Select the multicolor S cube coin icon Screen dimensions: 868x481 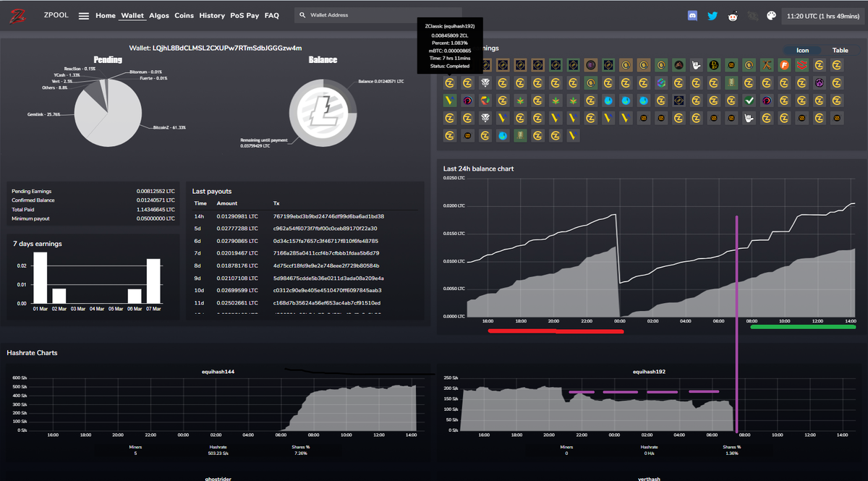(x=660, y=83)
